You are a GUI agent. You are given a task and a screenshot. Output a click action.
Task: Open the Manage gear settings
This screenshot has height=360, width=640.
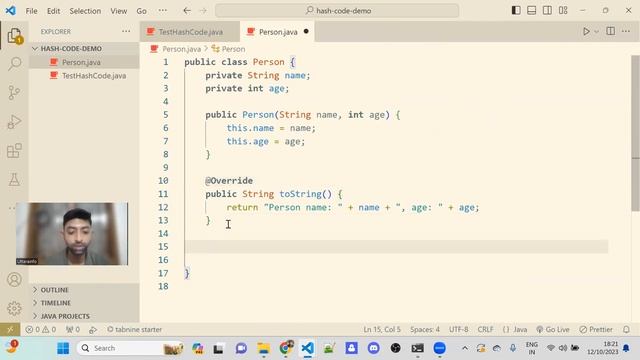14,308
